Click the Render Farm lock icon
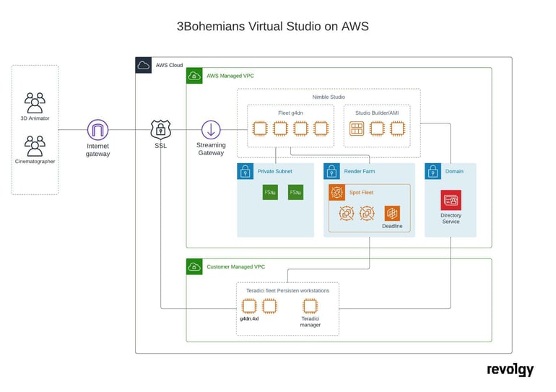 (x=332, y=171)
